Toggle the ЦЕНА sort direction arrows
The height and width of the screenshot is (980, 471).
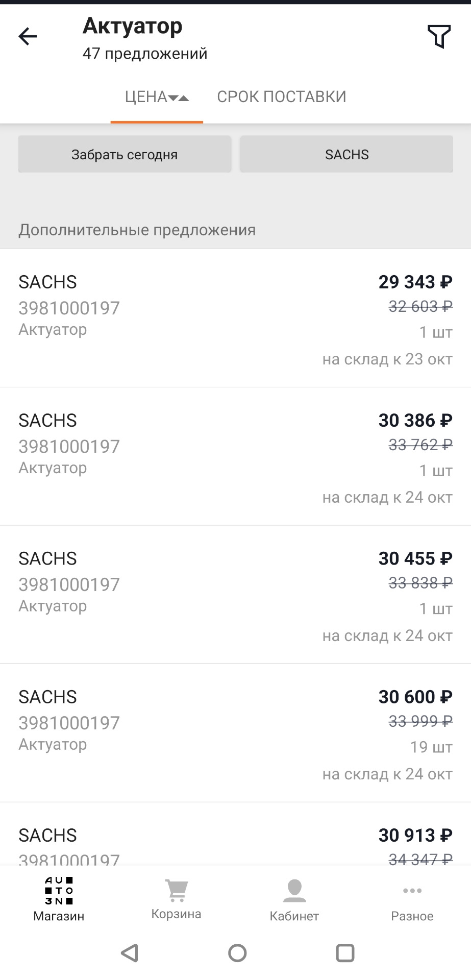179,97
